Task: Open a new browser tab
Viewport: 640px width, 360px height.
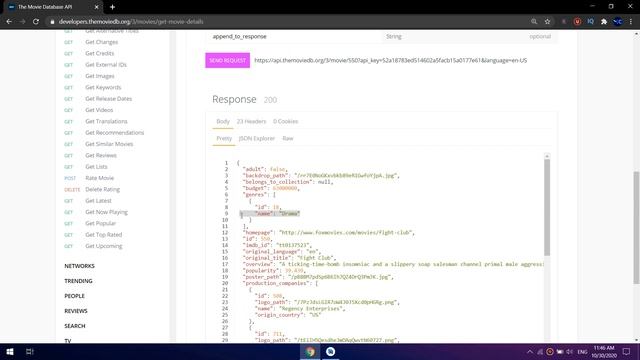Action: tap(112, 7)
